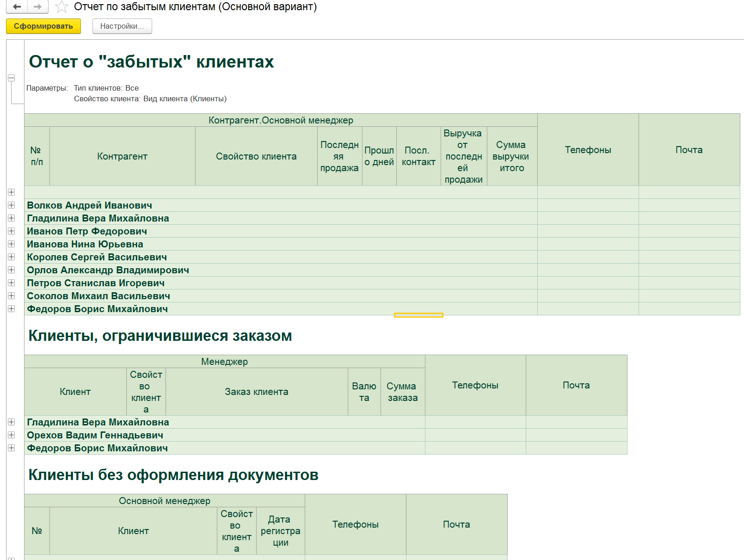Click the Основной менеджер header cell
Image resolution: width=744 pixels, height=560 pixels.
point(165,501)
